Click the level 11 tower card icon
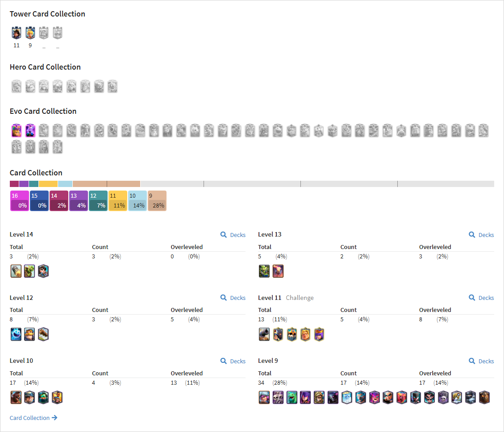The width and height of the screenshot is (504, 432). pyautogui.click(x=17, y=33)
